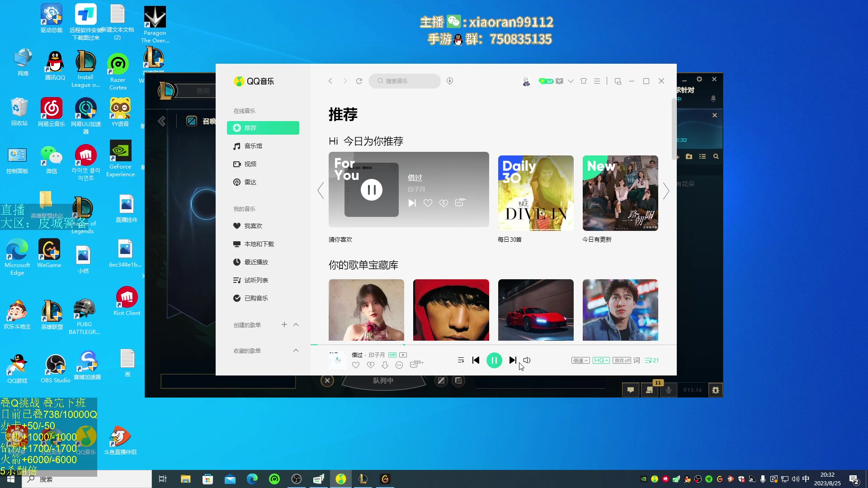The height and width of the screenshot is (488, 868).
Task: Dislike song with broken heart in For You card
Action: click(x=444, y=203)
